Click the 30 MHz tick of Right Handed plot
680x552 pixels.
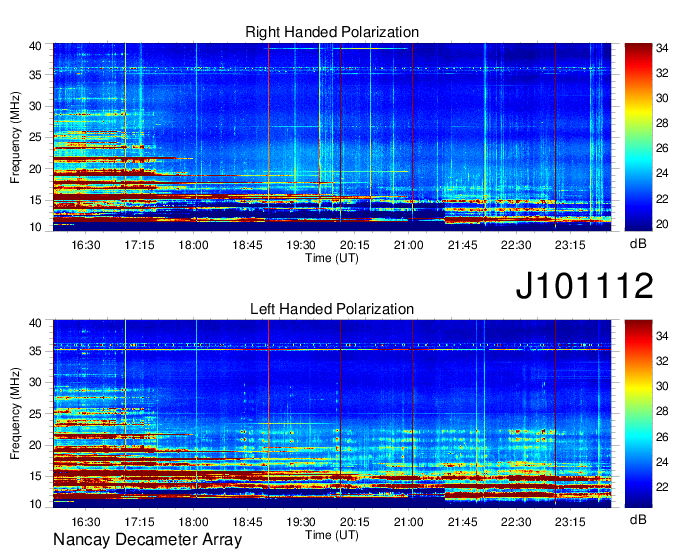[36, 106]
